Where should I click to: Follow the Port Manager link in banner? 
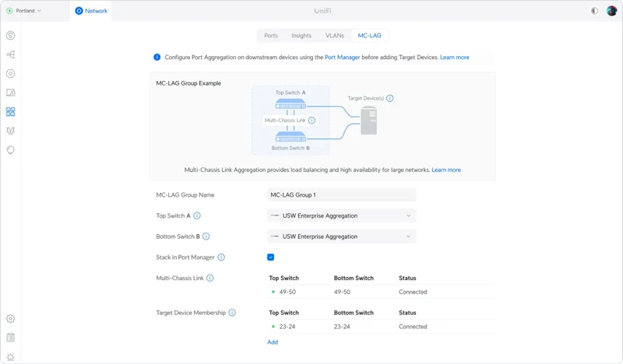[x=342, y=57]
